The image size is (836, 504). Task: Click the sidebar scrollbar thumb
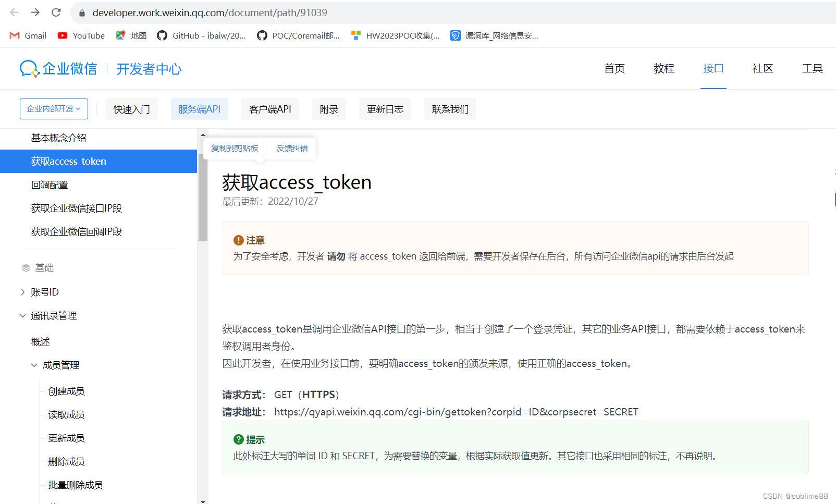click(x=203, y=198)
